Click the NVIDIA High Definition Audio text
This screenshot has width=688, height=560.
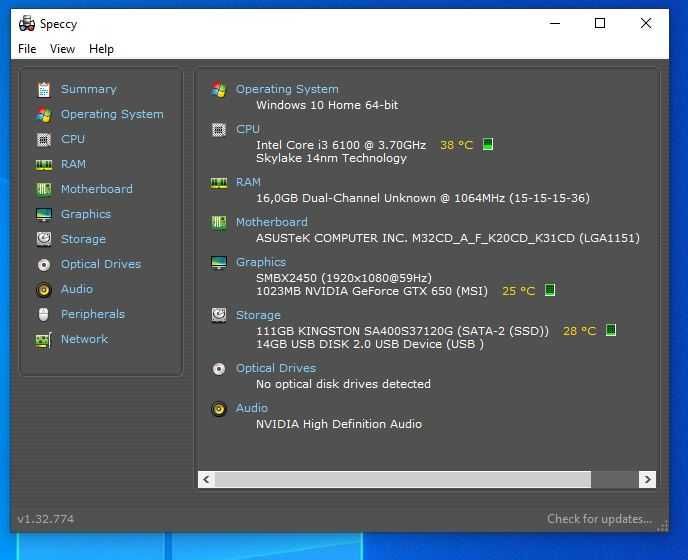(x=339, y=424)
